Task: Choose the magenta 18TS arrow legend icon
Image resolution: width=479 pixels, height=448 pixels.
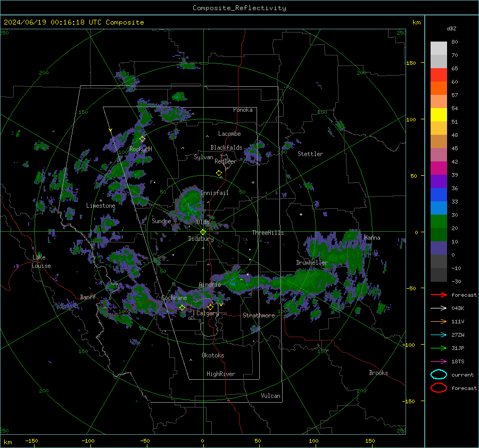Action: click(439, 362)
